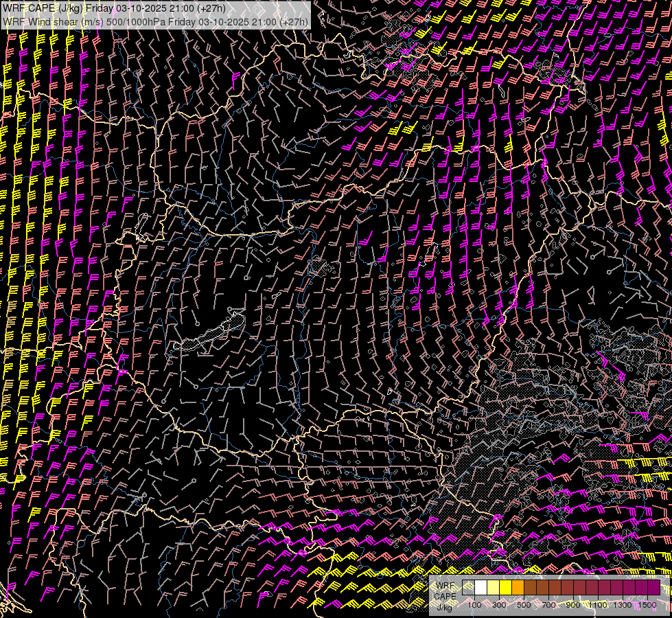This screenshot has height=618, width=672.
Task: Select the brown swatch right of 500 tick
Action: (531, 588)
